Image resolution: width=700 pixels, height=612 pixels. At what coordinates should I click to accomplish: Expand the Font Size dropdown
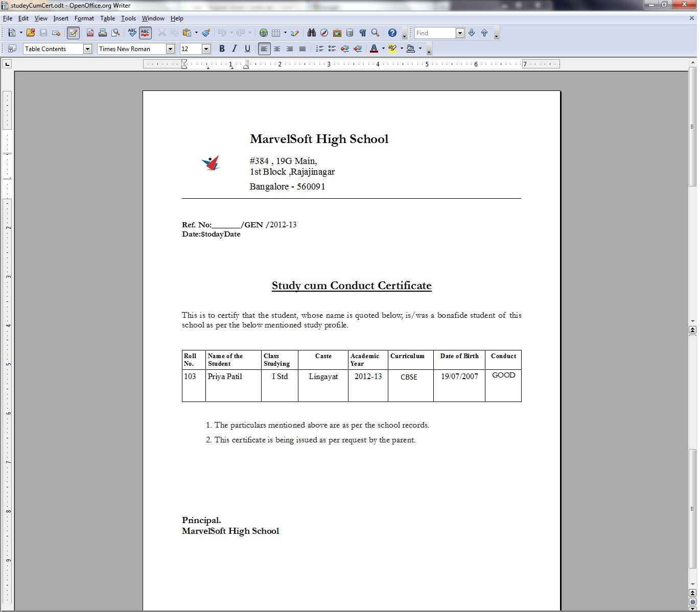tap(206, 49)
